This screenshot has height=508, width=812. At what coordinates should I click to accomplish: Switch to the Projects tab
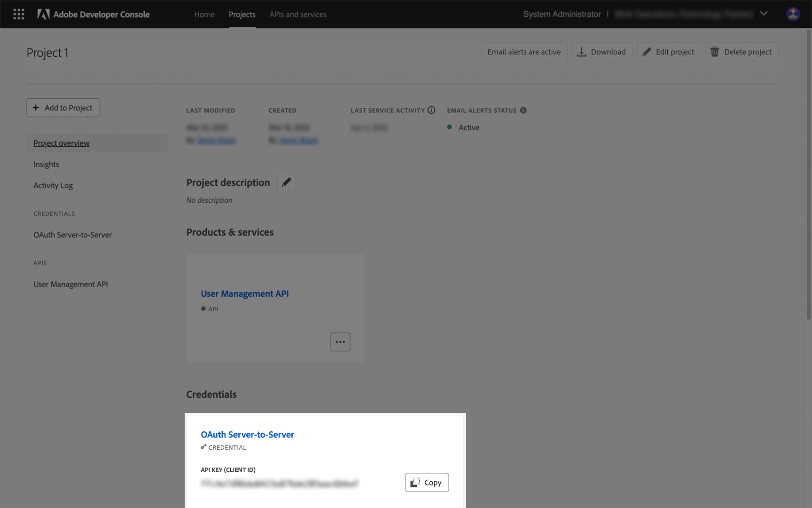tap(242, 14)
